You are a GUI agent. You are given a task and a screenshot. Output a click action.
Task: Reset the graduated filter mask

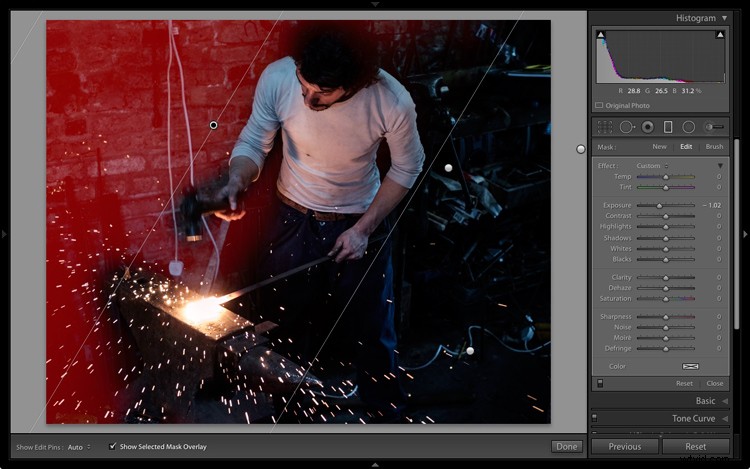(x=684, y=383)
